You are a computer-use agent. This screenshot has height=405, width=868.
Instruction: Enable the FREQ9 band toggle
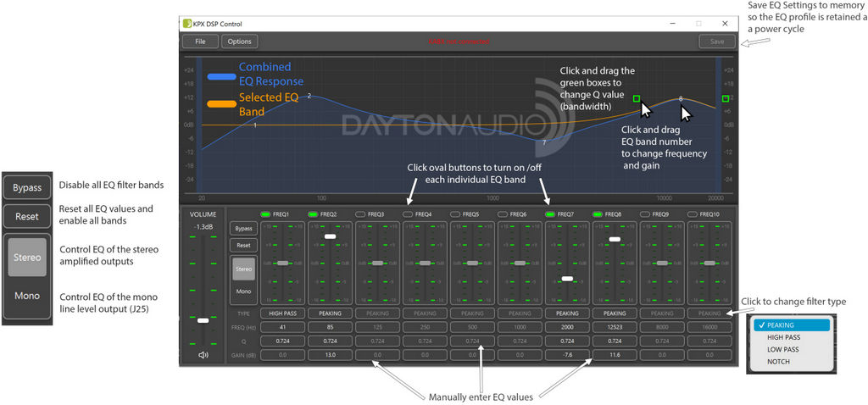click(x=645, y=214)
